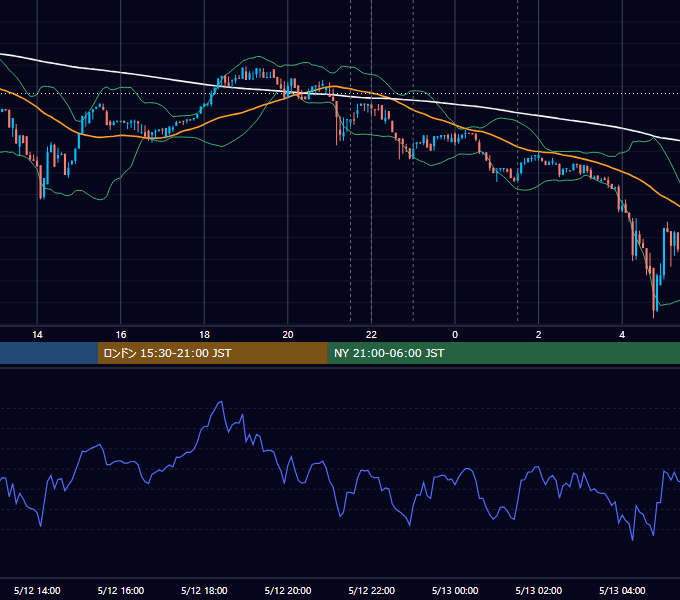The height and width of the screenshot is (600, 680).
Task: Click the NY 21:00-06:00 JST session bar
Action: (503, 353)
